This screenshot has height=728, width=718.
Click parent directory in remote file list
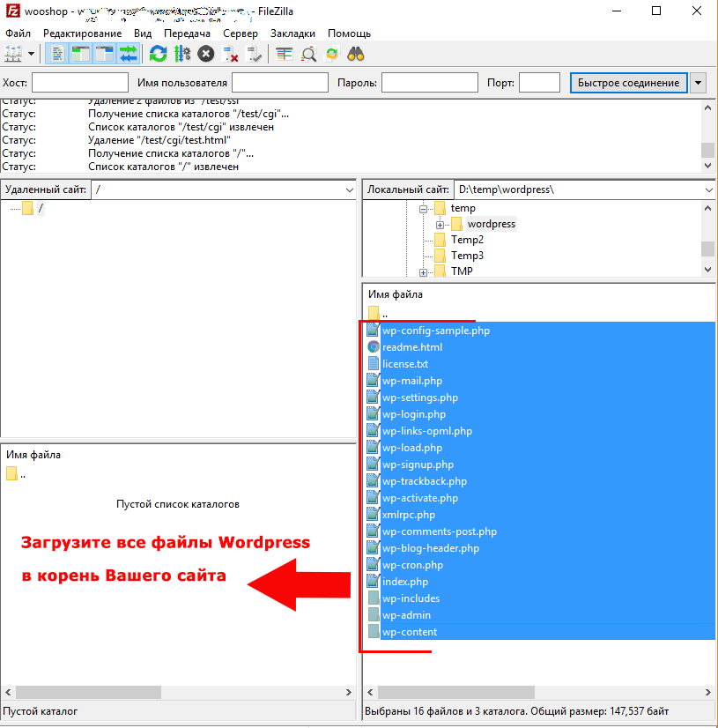(x=16, y=474)
